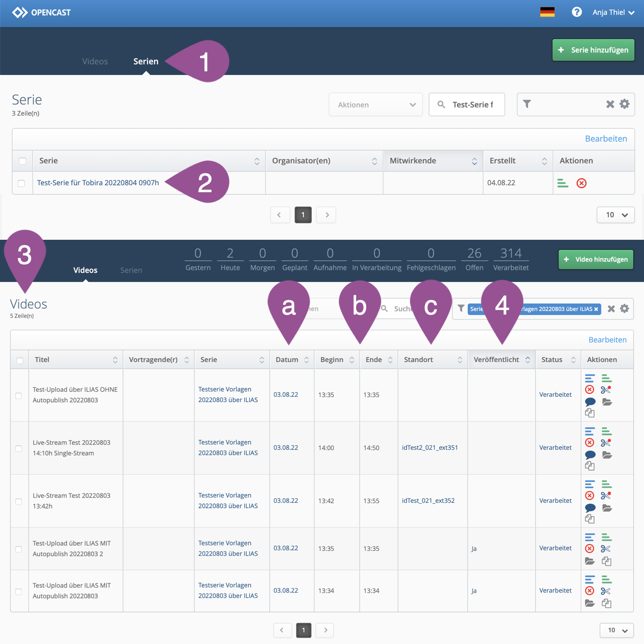Viewport: 644px width, 644px height.
Task: Select the Test-Serie für Tobira row checkbox
Action: (21, 183)
